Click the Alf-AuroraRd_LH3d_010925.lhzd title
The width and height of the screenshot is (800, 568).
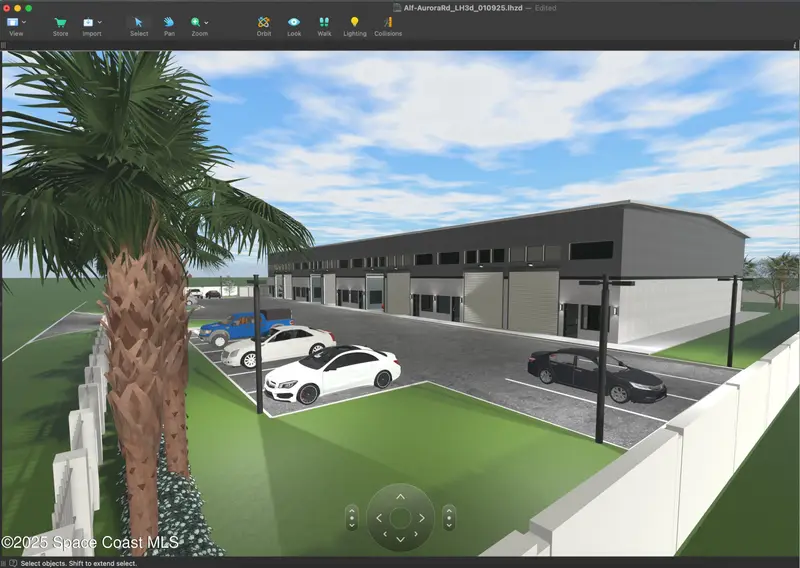tap(463, 8)
